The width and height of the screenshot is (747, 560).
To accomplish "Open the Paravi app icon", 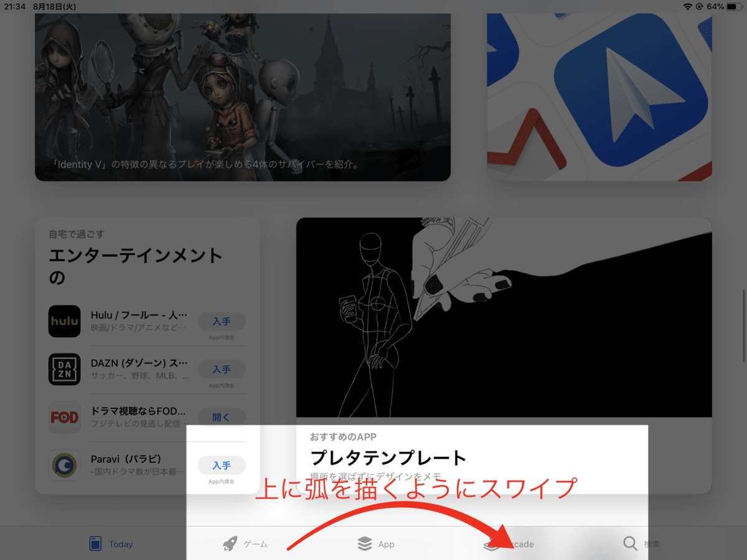I will point(65,465).
